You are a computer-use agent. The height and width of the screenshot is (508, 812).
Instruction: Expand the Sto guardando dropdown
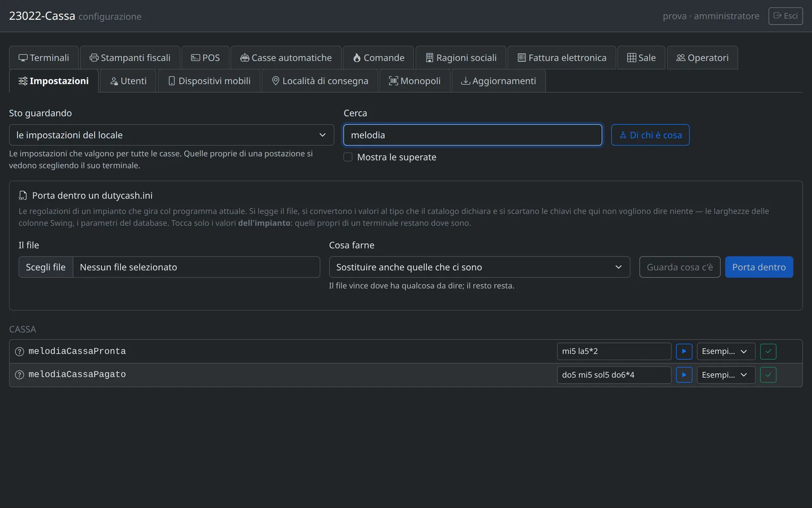click(172, 135)
